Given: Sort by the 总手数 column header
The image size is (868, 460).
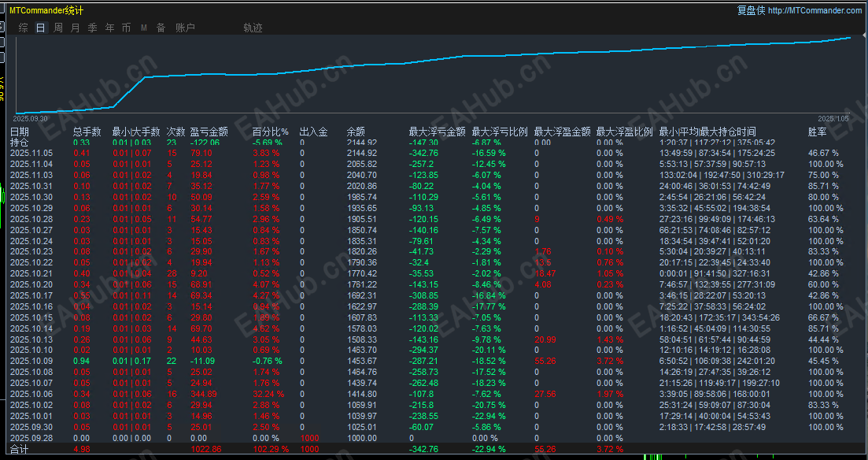Looking at the screenshot, I should pos(87,132).
